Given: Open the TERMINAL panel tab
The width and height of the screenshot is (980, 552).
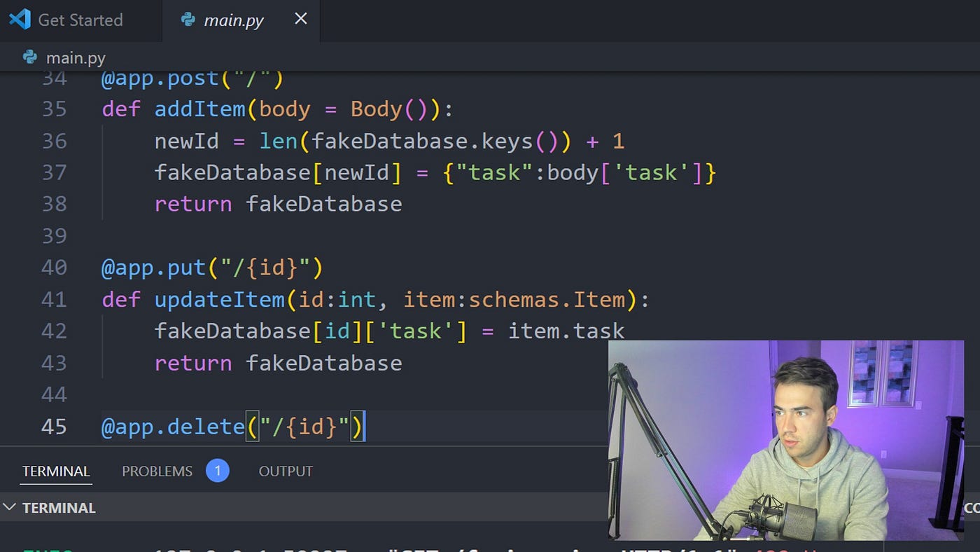Looking at the screenshot, I should (56, 471).
